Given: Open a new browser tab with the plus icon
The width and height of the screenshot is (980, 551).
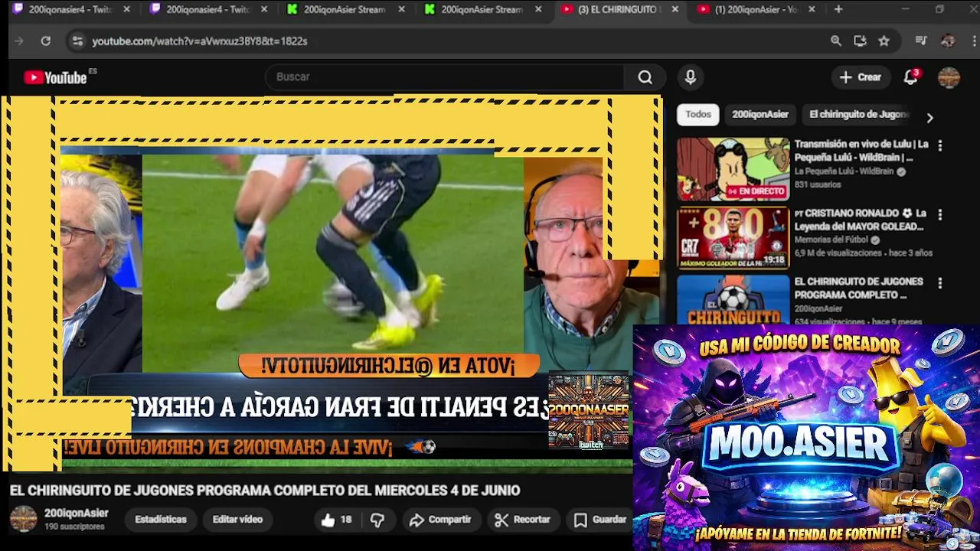Looking at the screenshot, I should click(x=838, y=10).
